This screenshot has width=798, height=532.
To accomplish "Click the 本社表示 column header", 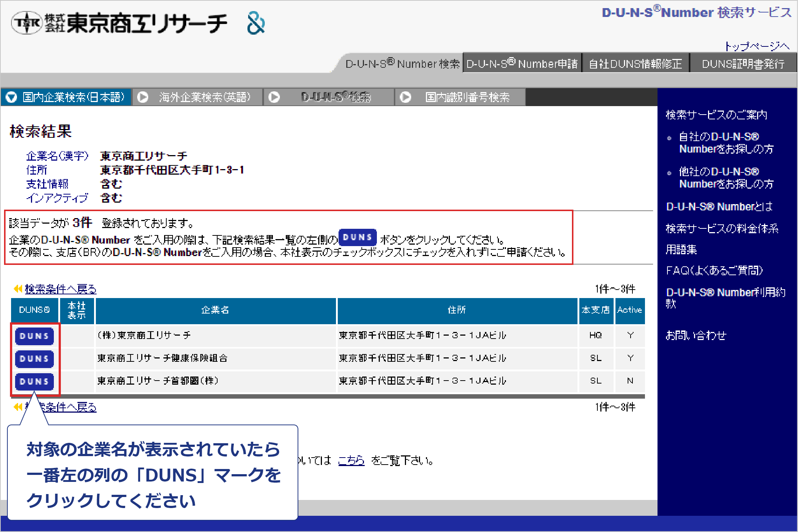I will [77, 310].
